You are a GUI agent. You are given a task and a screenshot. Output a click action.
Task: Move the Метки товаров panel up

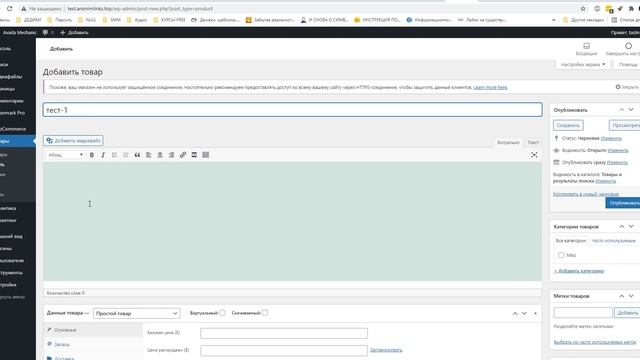621,296
